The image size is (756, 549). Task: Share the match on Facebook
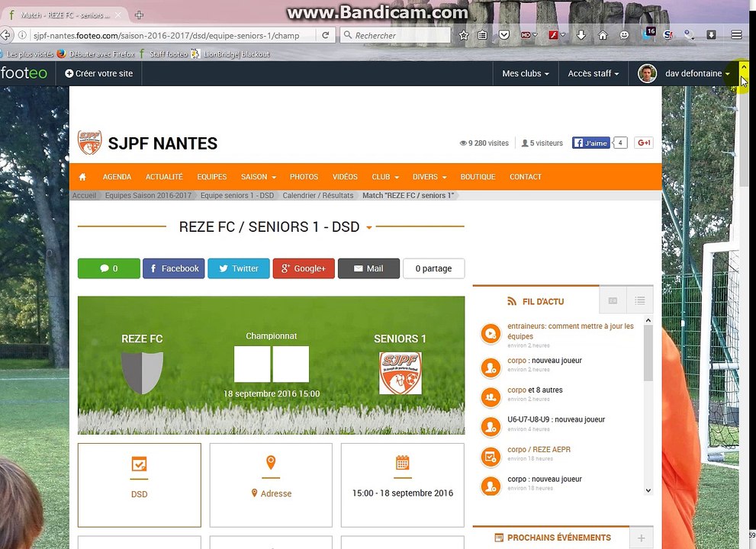coord(174,268)
